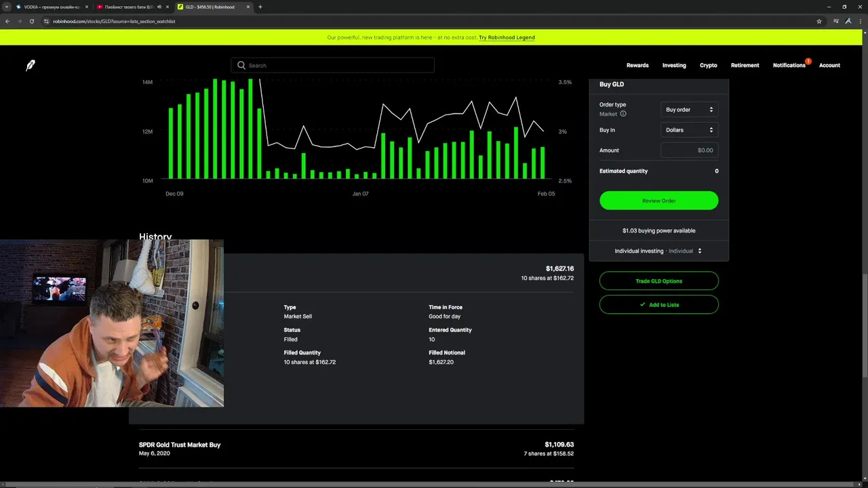Open the Crypto menu item
868x488 pixels.
[709, 65]
